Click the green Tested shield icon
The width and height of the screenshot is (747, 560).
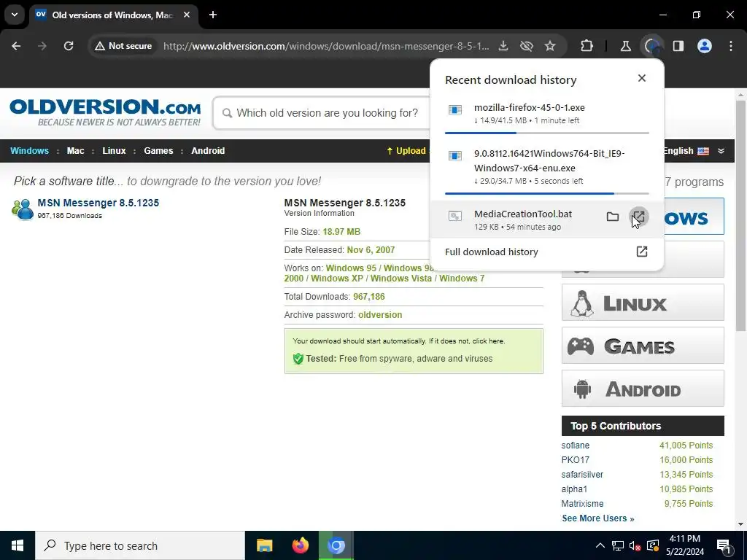[298, 359]
